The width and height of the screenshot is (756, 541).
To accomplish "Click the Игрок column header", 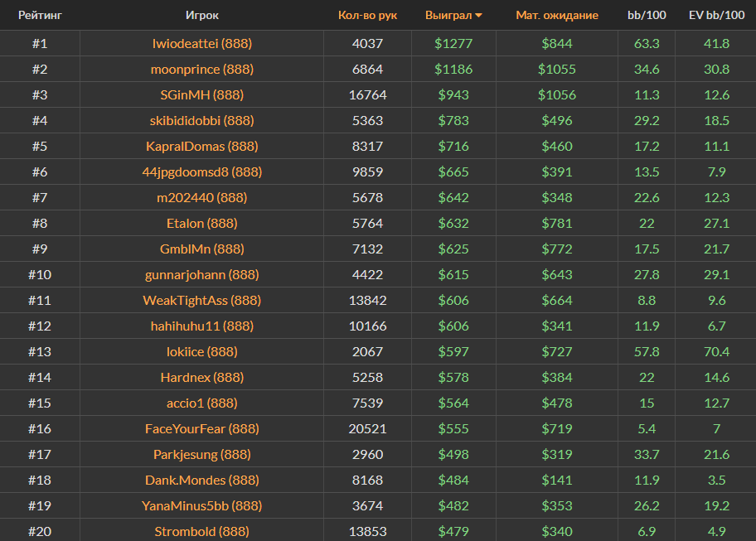I will pyautogui.click(x=202, y=16).
